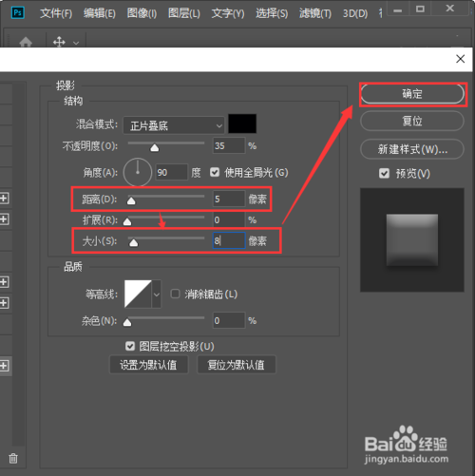Viewport: 475px width, 476px height.
Task: Click the 新建样式(W)... button
Action: click(x=412, y=149)
